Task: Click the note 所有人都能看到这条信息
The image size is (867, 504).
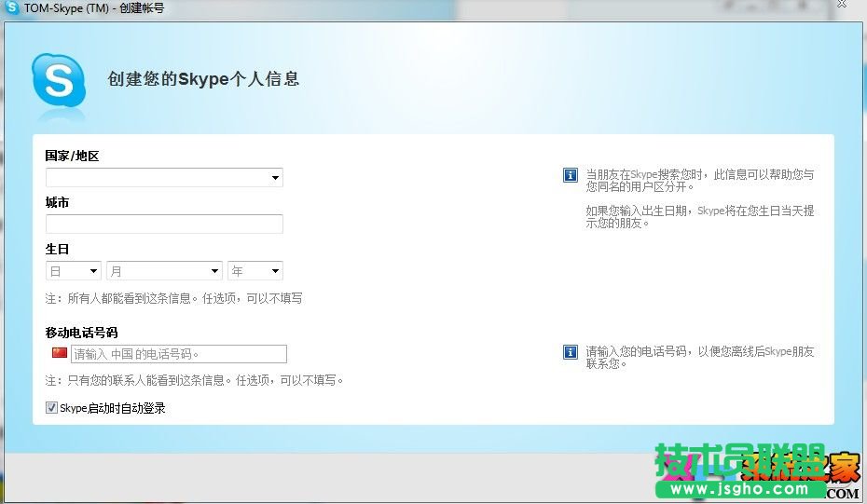Action: (173, 298)
